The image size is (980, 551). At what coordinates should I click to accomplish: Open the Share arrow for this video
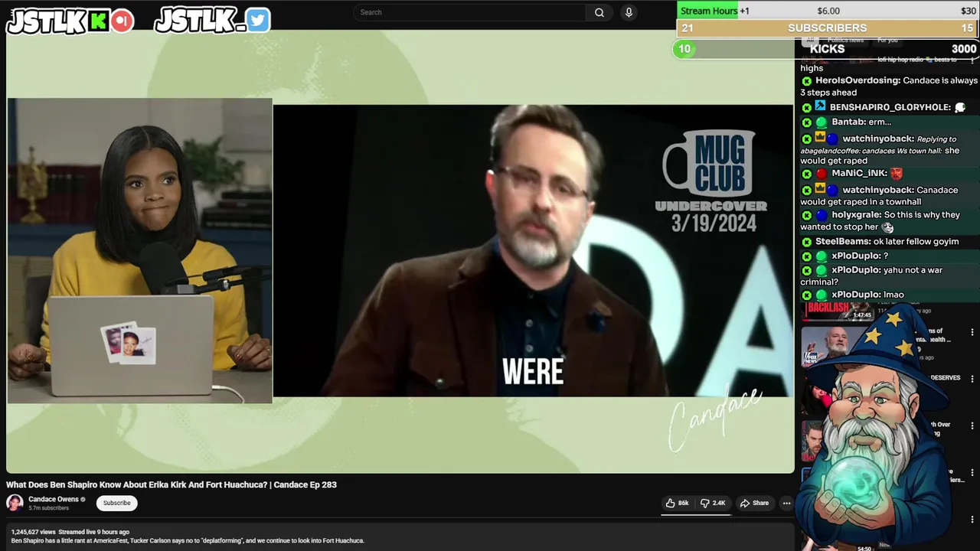(x=754, y=503)
